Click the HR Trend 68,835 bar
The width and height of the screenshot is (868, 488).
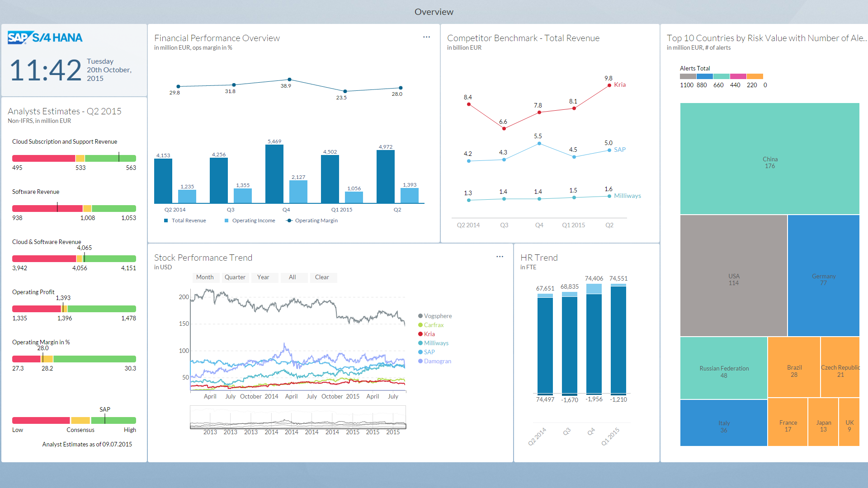click(x=570, y=343)
